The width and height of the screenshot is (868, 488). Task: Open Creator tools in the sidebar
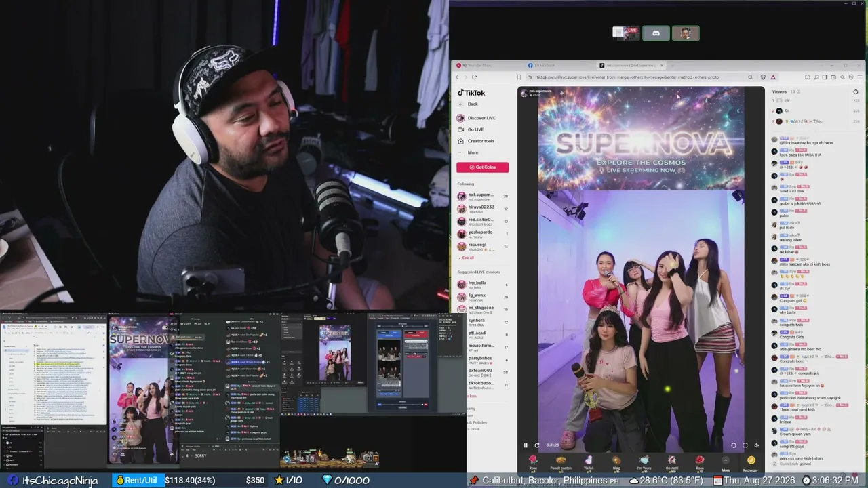pos(476,141)
